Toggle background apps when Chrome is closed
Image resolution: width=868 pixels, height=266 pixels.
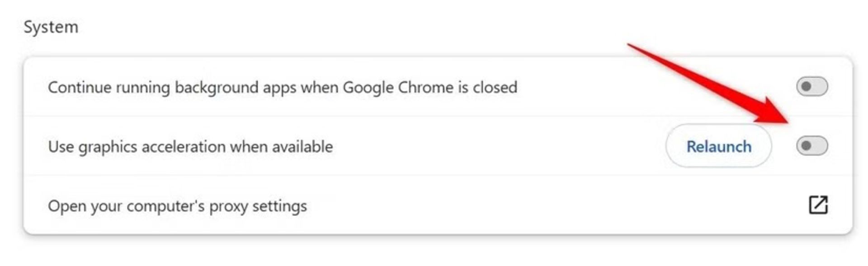coord(812,86)
